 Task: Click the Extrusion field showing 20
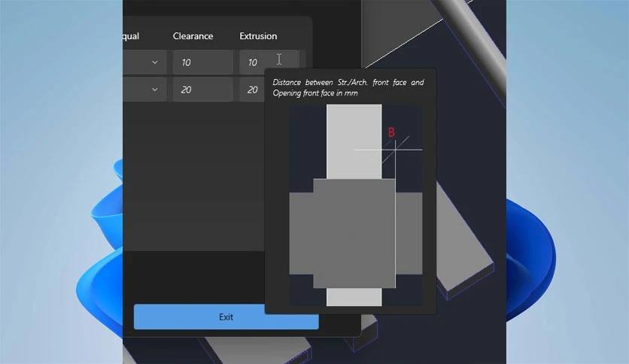[252, 89]
